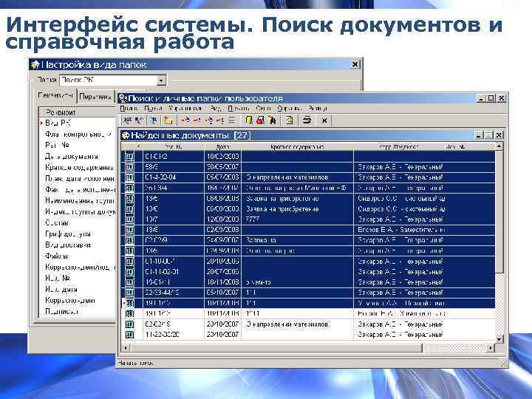Switch to the Перечень tab
The image size is (532, 399).
coord(95,97)
